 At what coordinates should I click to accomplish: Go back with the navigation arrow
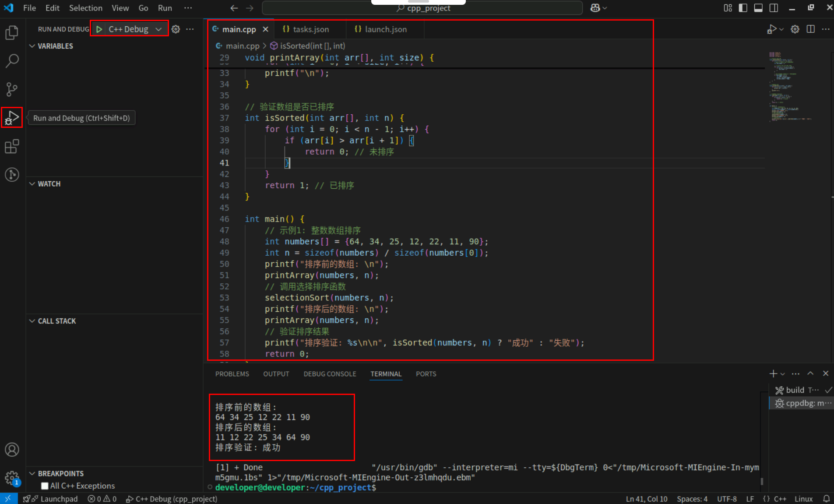click(234, 8)
